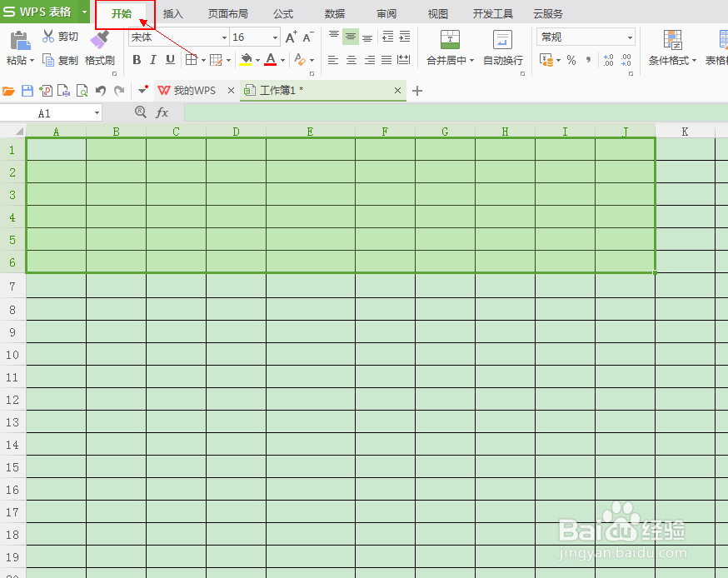Apply cell borders icon
Image resolution: width=728 pixels, height=578 pixels.
[191, 60]
